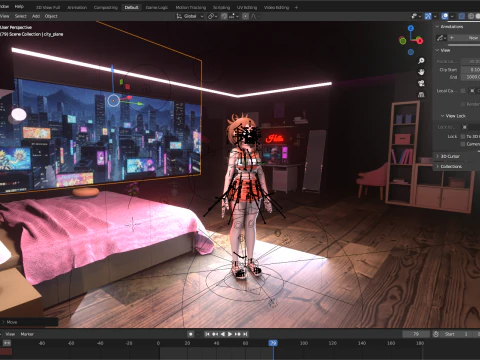Viewport: 480px width, 360px height.
Task: Click the green Y axis gizmo circle
Action: click(x=403, y=41)
